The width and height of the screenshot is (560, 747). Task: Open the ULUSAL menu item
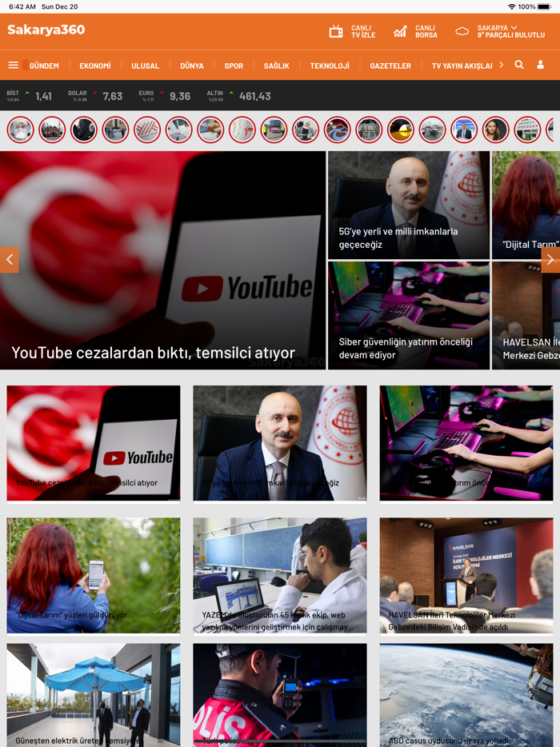[x=146, y=66]
